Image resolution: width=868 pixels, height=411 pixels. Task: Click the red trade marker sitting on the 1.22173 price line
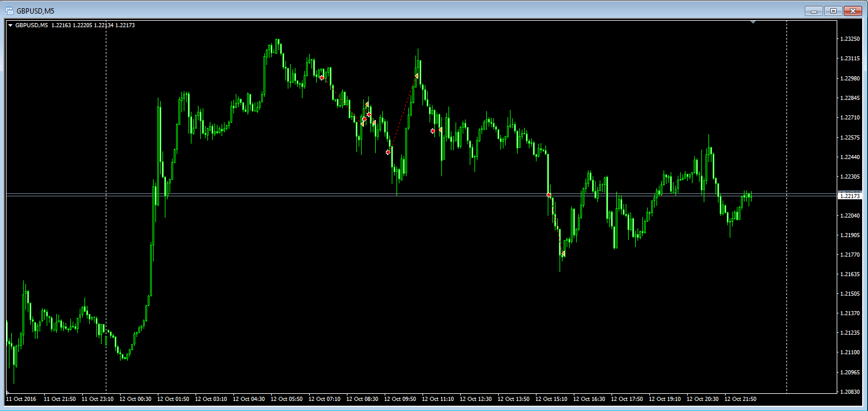coord(549,195)
